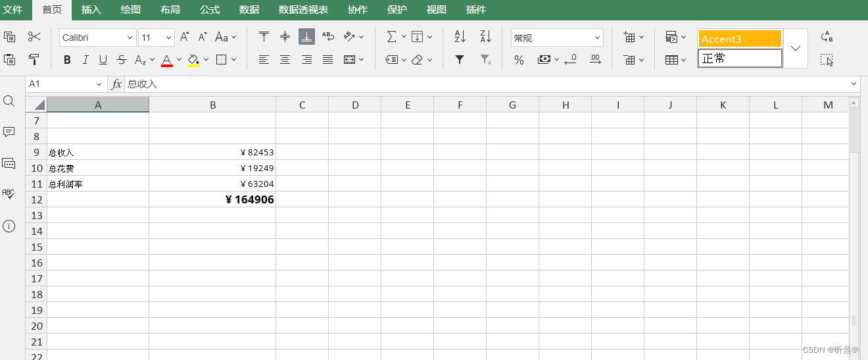The height and width of the screenshot is (360, 868).
Task: Open the Comments icon in left sidebar
Action: coord(9,132)
